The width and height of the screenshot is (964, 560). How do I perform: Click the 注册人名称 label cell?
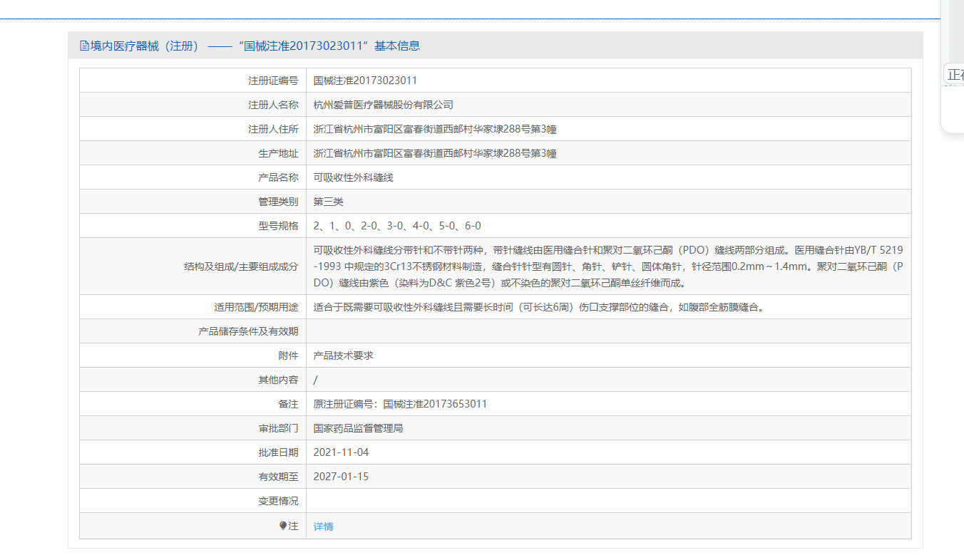tap(193, 105)
